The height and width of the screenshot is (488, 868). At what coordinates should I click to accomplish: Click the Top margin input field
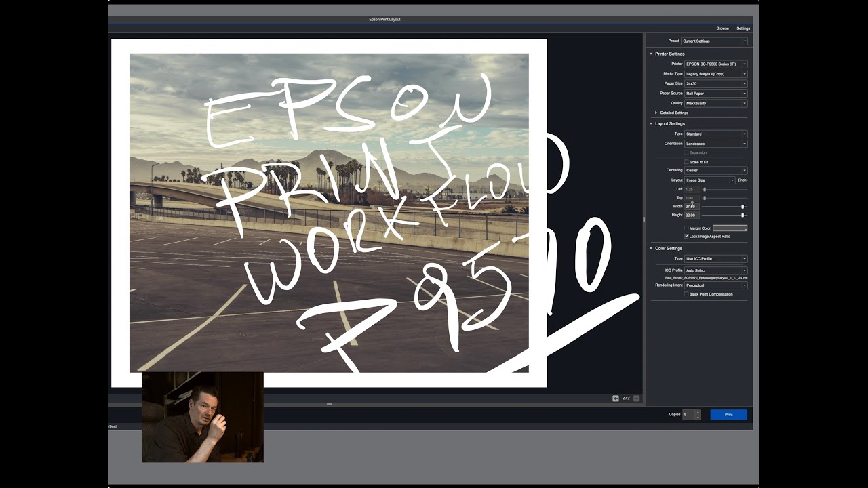pyautogui.click(x=692, y=198)
